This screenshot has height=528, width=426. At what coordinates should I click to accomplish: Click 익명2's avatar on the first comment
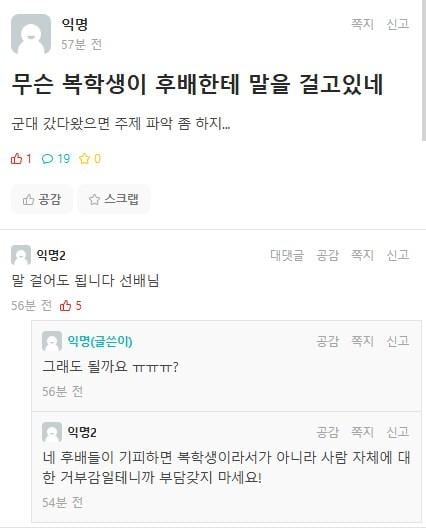[x=21, y=255]
